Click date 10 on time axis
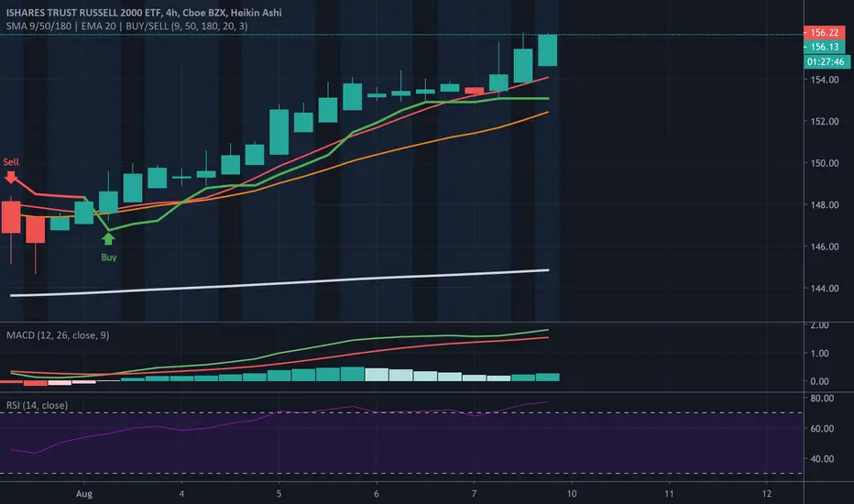Image resolution: width=854 pixels, height=504 pixels. pos(572,494)
